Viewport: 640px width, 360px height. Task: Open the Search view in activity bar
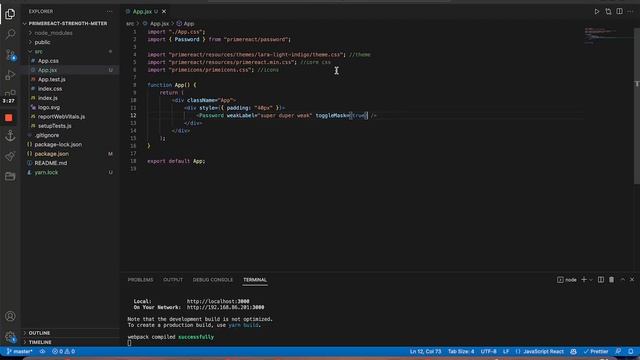10,34
